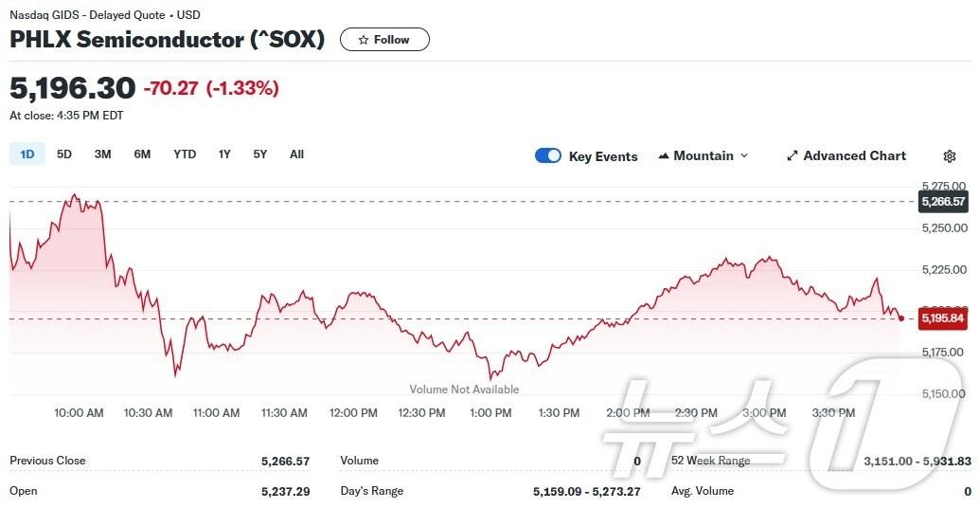Click the Advanced Chart expand arrows icon
The height and width of the screenshot is (508, 980).
(x=793, y=156)
